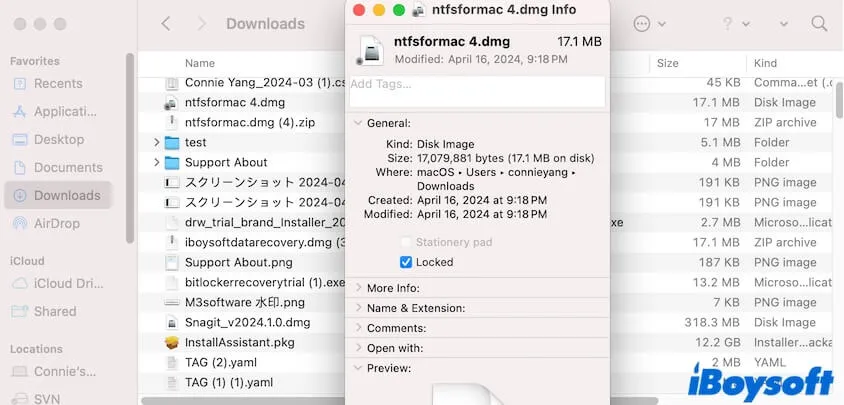Select the iboysoftdatarecovery.dmg zip file

click(264, 242)
